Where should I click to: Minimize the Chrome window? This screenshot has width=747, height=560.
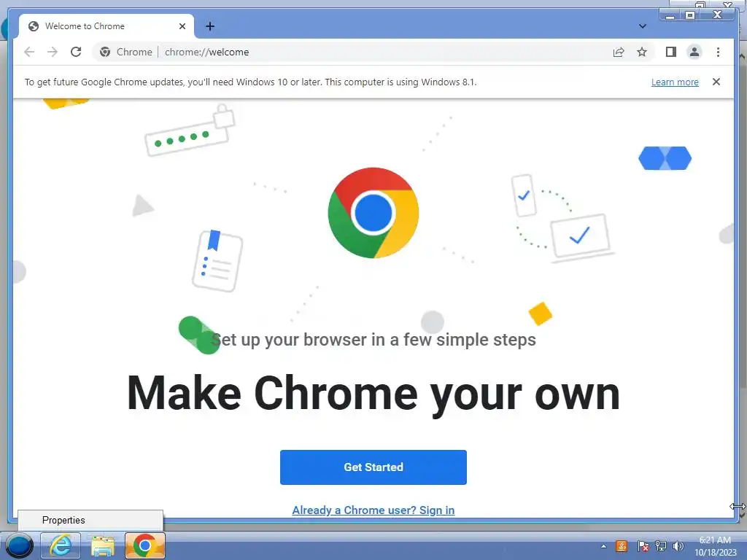pos(670,15)
